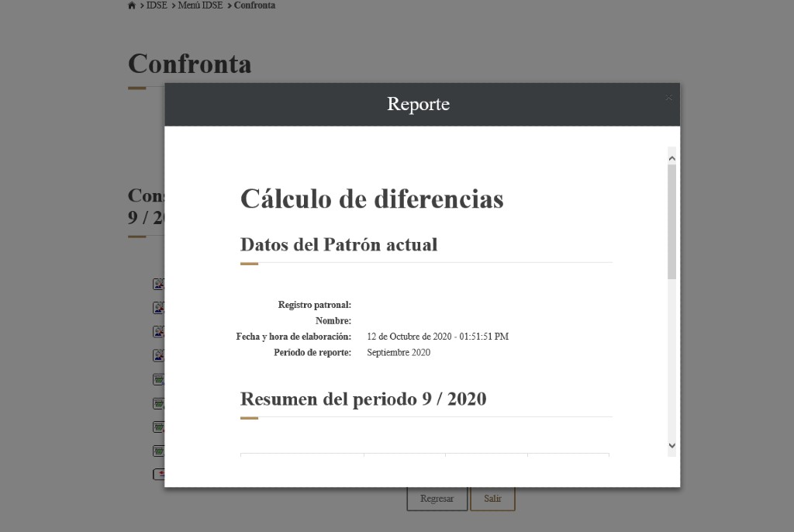Click the first user icon in the list
This screenshot has height=532, width=794.
158,284
